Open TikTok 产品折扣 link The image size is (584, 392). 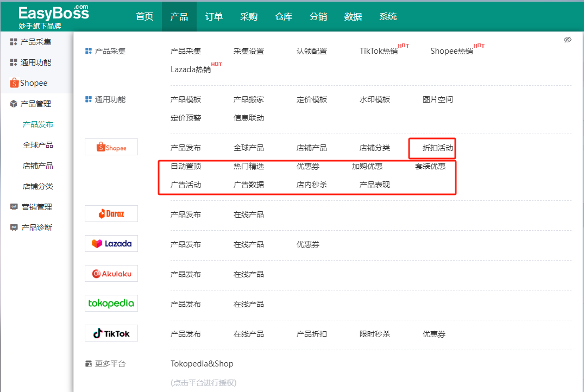tap(312, 334)
